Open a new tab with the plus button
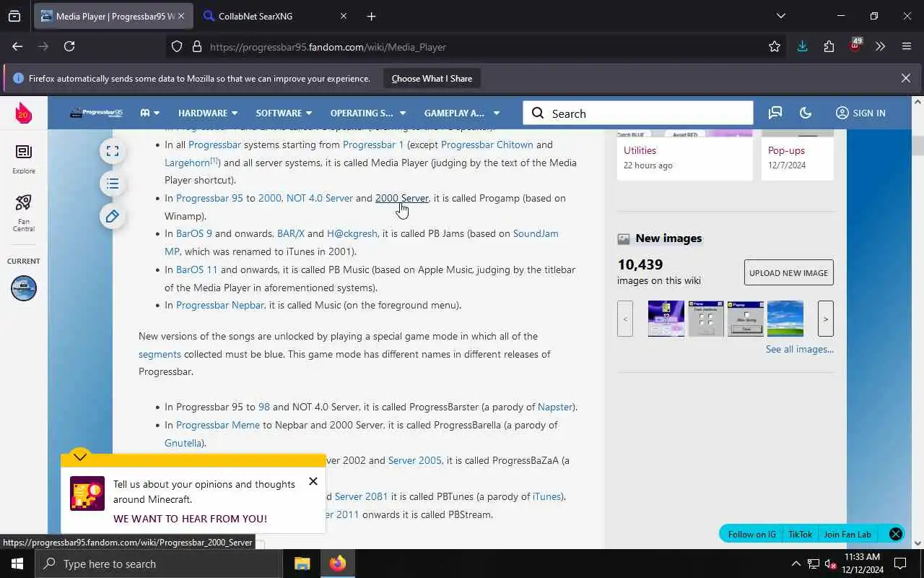The width and height of the screenshot is (924, 578). click(x=371, y=16)
